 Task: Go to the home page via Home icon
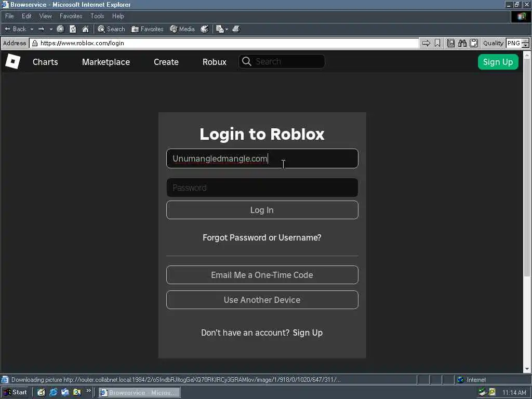pyautogui.click(x=86, y=29)
